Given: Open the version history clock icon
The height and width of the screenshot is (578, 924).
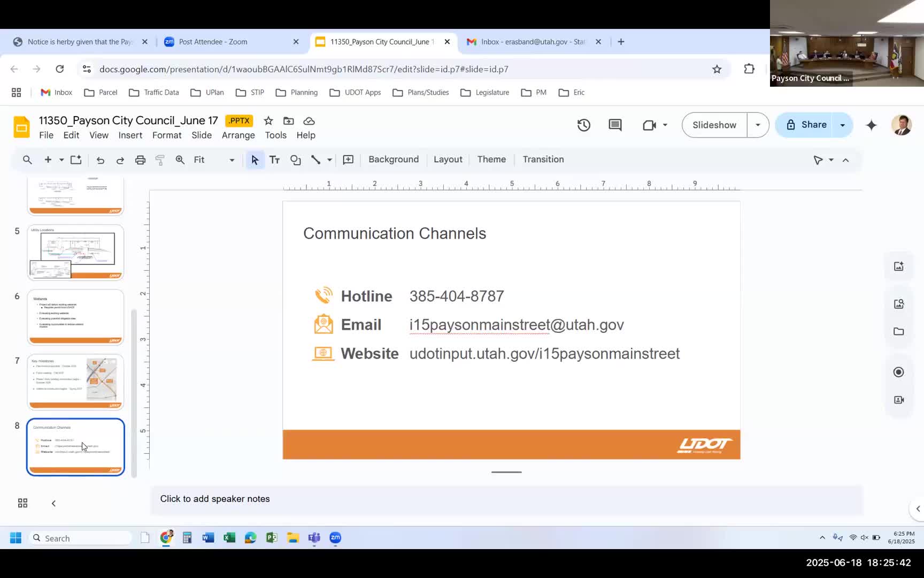Looking at the screenshot, I should pyautogui.click(x=584, y=125).
